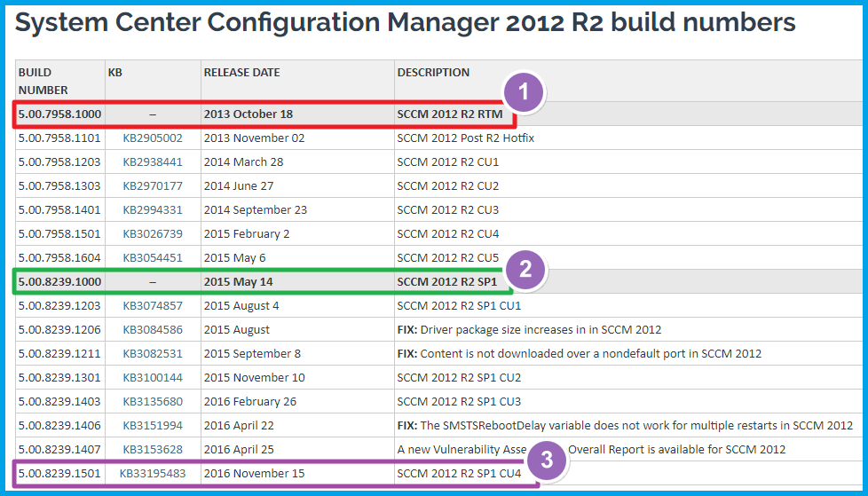The image size is (868, 496).
Task: Click release date 2016 April 25
Action: 239,450
